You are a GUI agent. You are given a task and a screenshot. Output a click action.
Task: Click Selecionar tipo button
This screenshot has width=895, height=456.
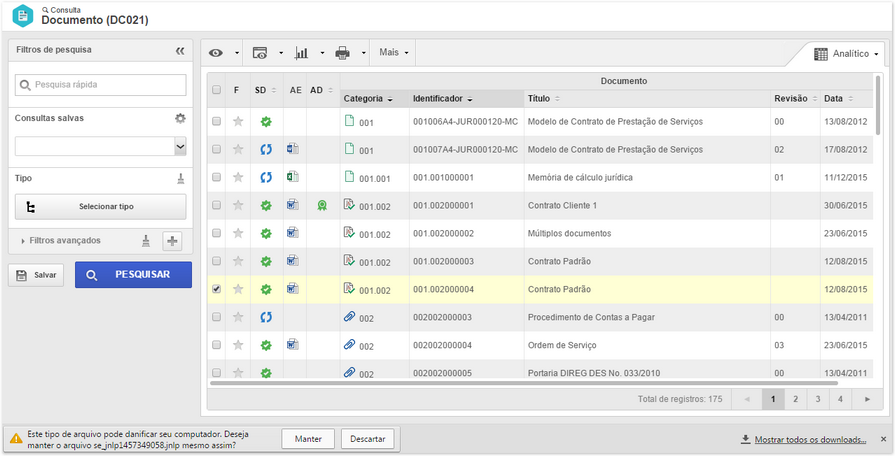coord(100,207)
